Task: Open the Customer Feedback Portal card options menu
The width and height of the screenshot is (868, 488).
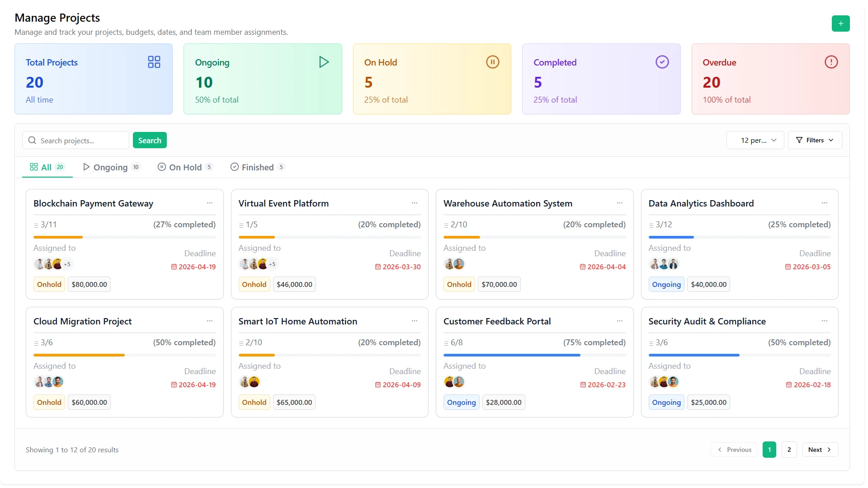Action: [x=620, y=321]
